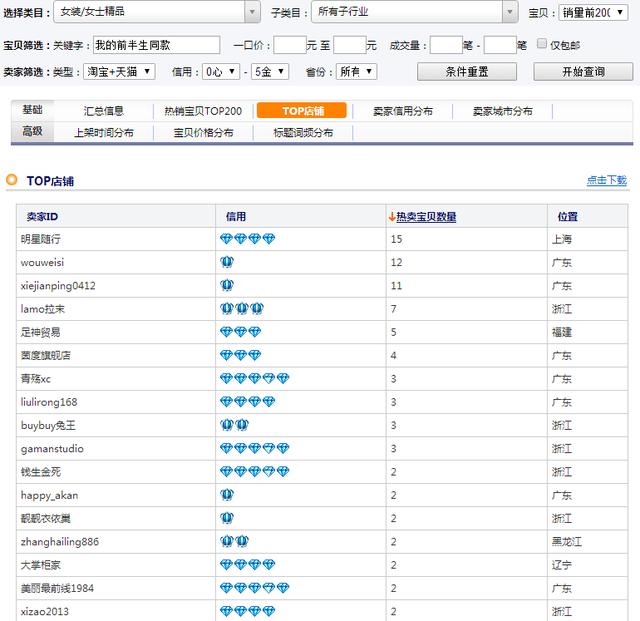Click the crown credit icons for lamo拉末

pyautogui.click(x=242, y=309)
